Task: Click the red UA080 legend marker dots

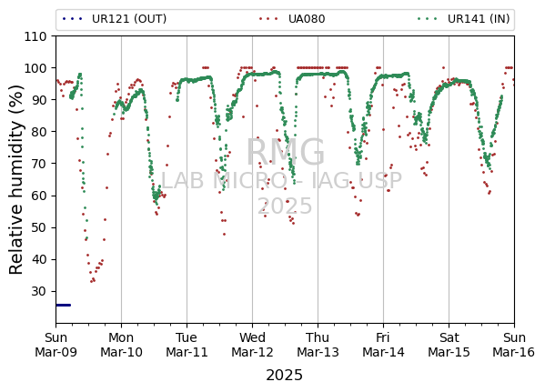Action: click(x=268, y=19)
